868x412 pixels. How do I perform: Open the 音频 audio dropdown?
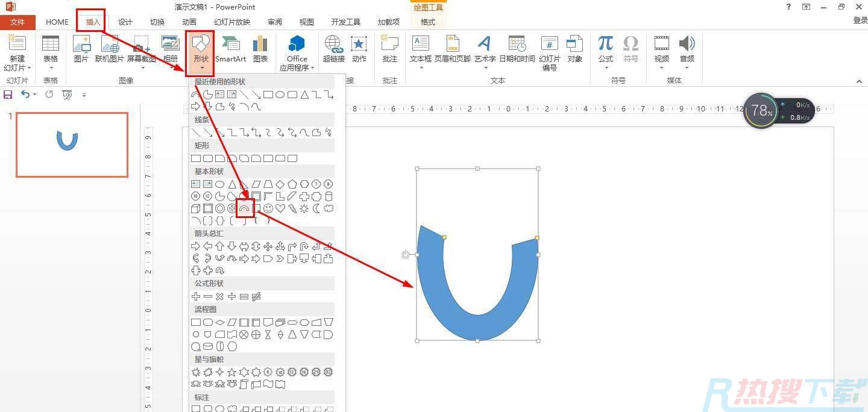tap(687, 67)
